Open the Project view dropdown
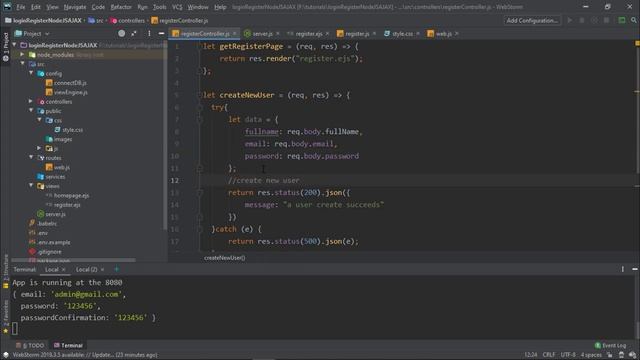Image resolution: width=640 pixels, height=360 pixels. pyautogui.click(x=32, y=33)
